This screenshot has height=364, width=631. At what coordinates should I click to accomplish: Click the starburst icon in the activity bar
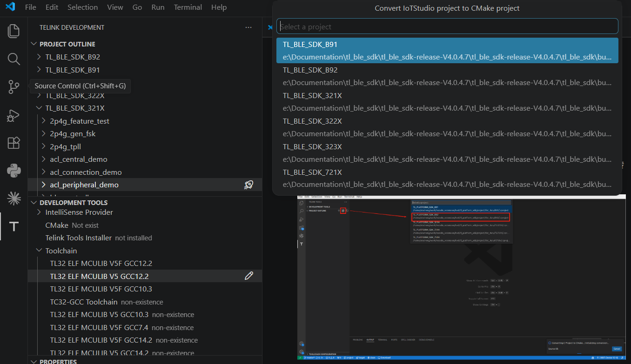coord(14,199)
